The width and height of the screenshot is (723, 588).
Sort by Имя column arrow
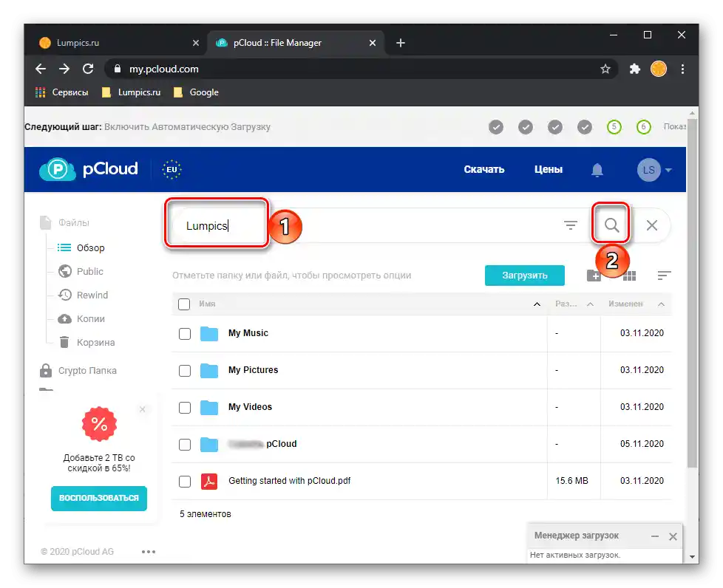[537, 304]
